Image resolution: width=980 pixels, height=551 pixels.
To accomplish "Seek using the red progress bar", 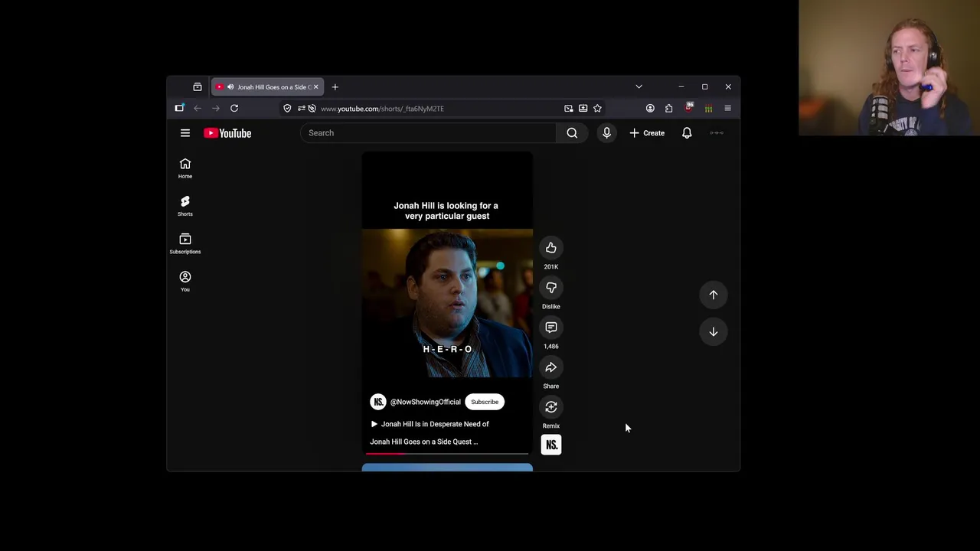I will click(x=447, y=454).
